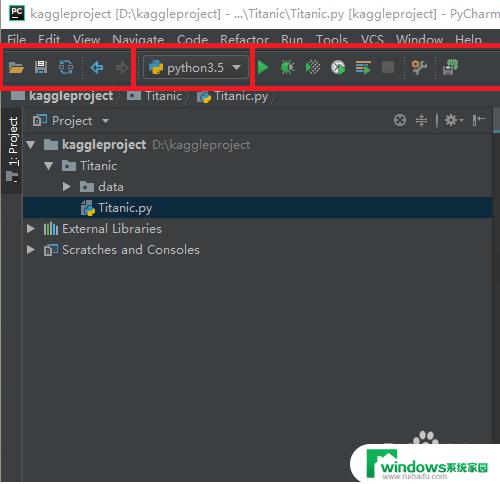Open the Edit menu
The height and width of the screenshot is (484, 500).
pyautogui.click(x=49, y=39)
